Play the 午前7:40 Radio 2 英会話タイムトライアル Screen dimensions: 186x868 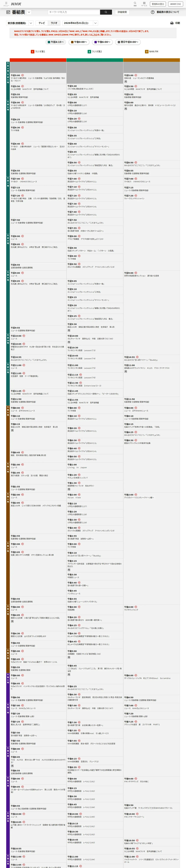tap(79, 212)
